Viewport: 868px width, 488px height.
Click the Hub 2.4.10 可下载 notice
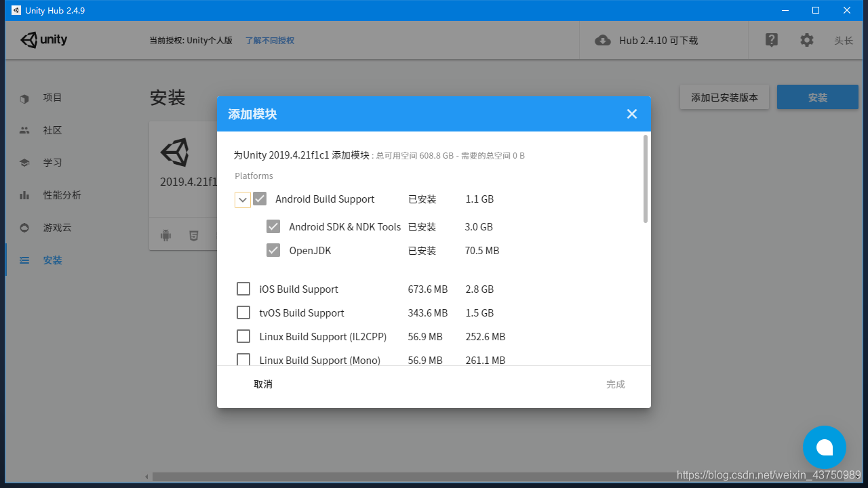tap(658, 41)
